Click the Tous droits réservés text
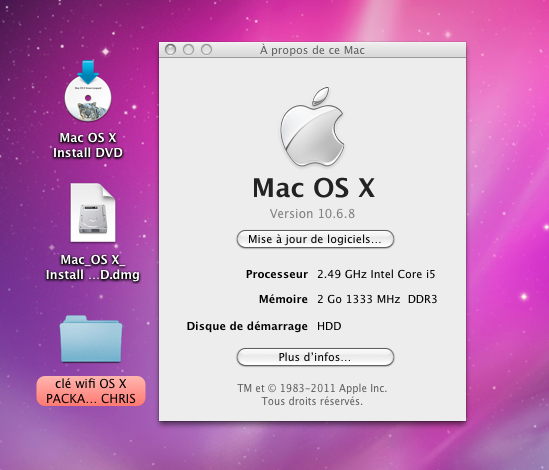 [x=312, y=401]
